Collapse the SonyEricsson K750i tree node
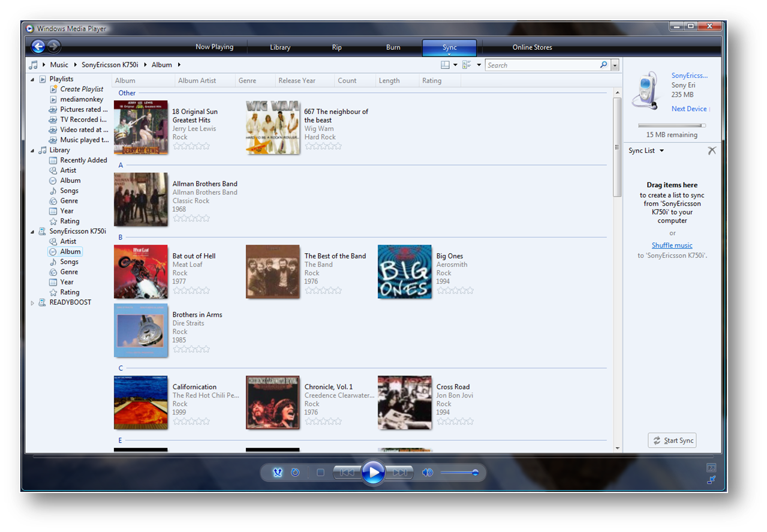 pyautogui.click(x=32, y=232)
